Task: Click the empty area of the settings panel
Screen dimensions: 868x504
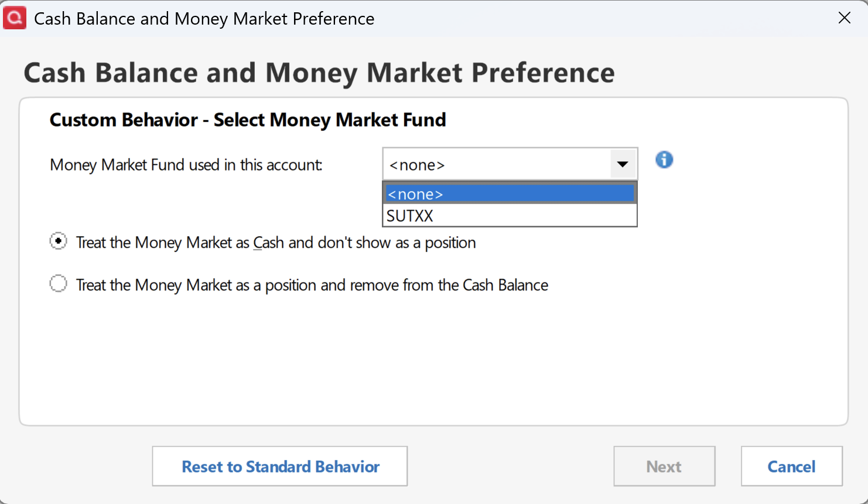Action: (433, 363)
